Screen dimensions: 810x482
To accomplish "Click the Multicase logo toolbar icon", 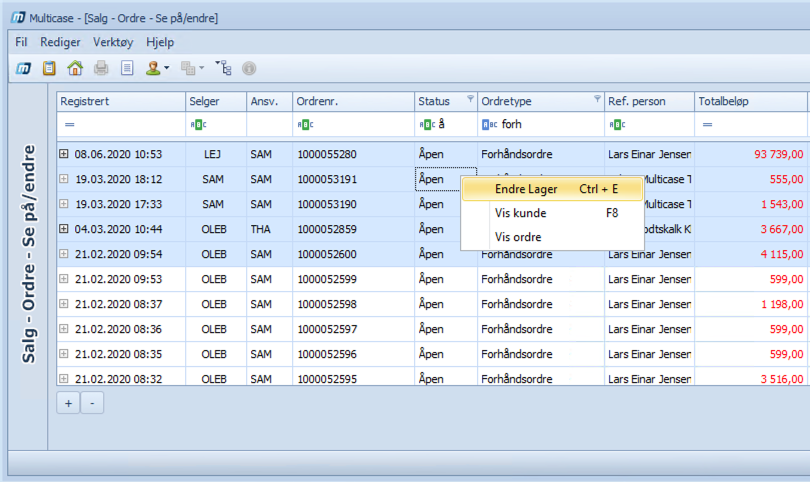I will click(23, 68).
